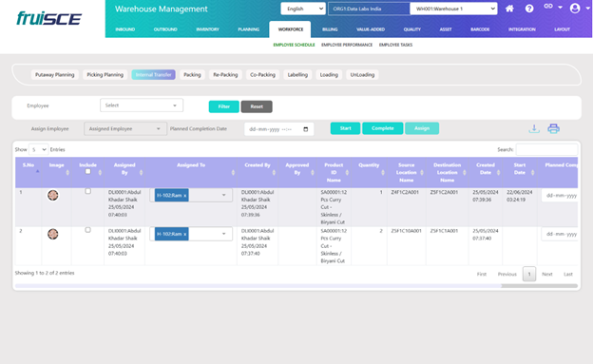The height and width of the screenshot is (364, 593).
Task: Click Planned Completion Date input
Action: point(279,129)
